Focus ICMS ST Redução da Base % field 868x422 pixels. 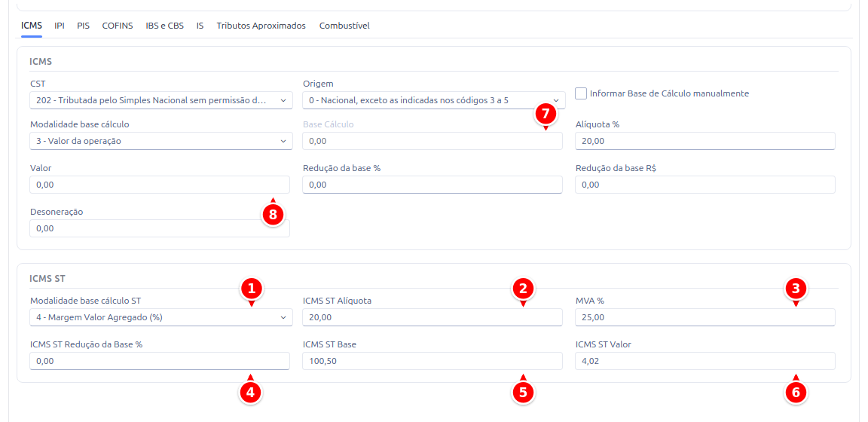(160, 361)
